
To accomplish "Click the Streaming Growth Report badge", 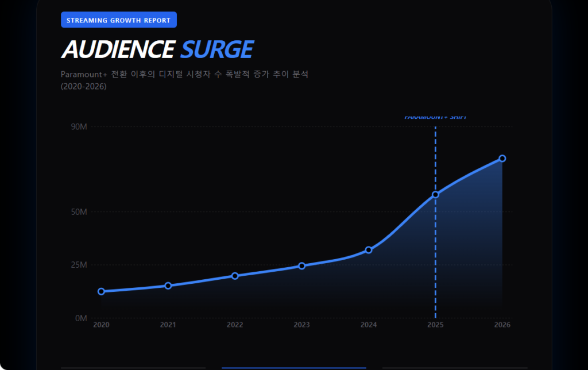I will click(119, 20).
